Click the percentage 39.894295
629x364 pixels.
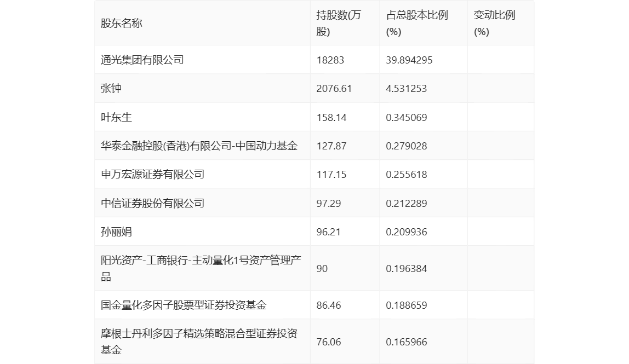[409, 60]
